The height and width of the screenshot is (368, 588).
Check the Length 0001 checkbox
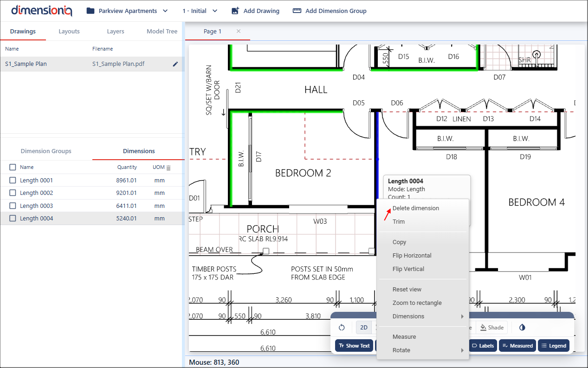(13, 181)
